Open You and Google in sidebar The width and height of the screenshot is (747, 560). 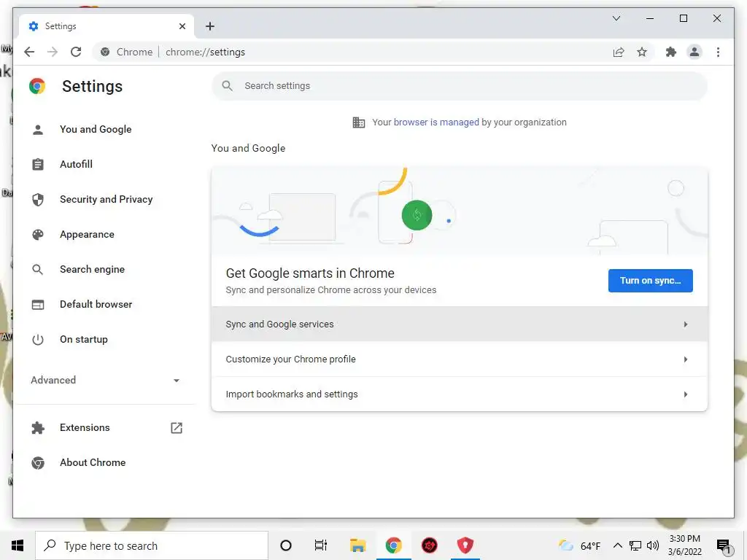coord(96,129)
